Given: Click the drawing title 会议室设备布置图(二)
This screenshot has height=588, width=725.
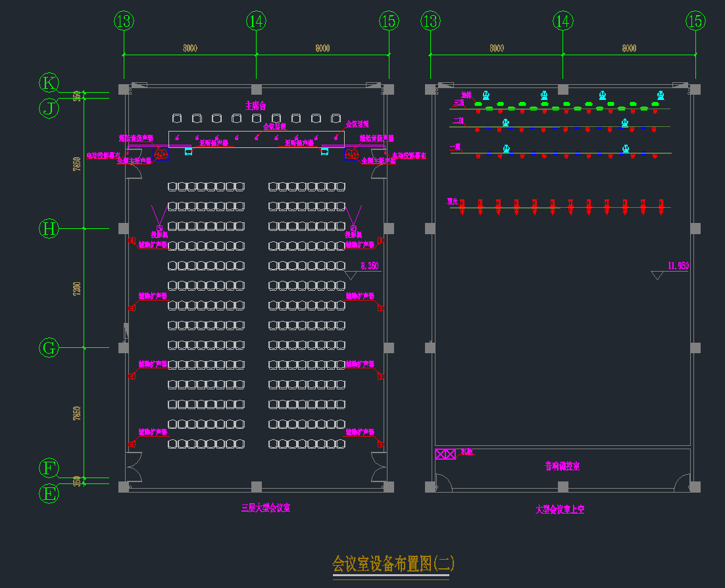Looking at the screenshot, I should pyautogui.click(x=393, y=564).
